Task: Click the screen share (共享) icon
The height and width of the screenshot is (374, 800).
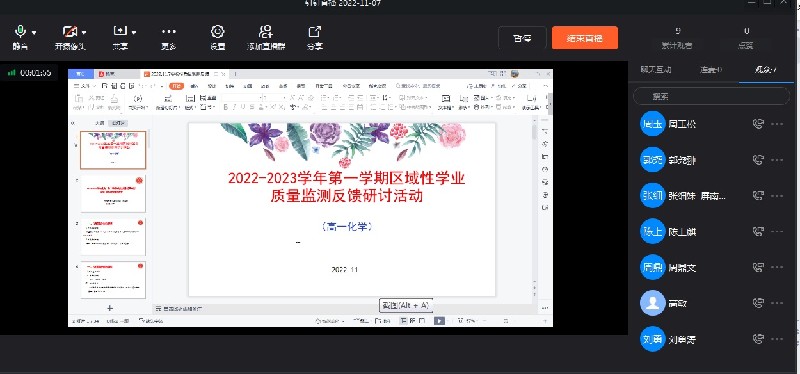Action: coord(120,32)
